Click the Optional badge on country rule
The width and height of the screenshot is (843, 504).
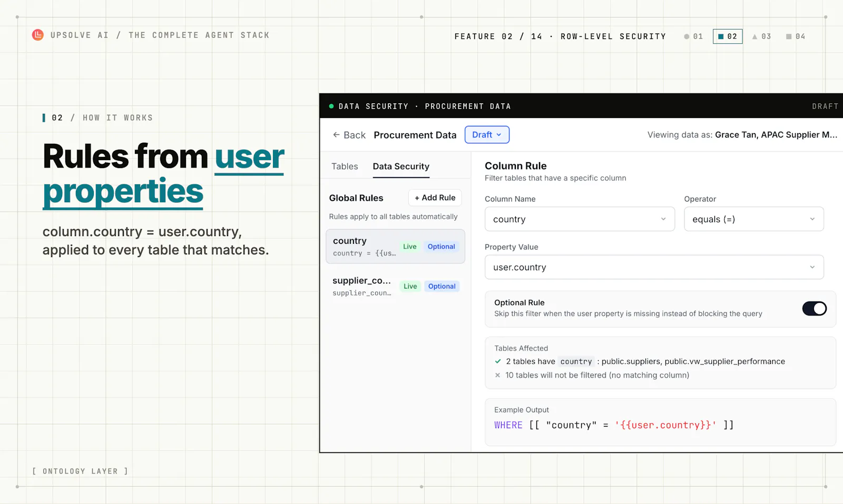tap(442, 246)
